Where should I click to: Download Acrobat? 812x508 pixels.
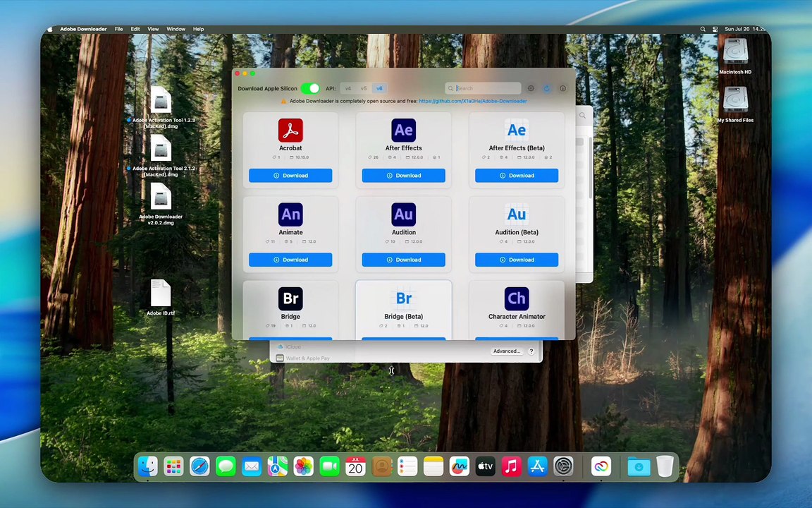tap(290, 175)
